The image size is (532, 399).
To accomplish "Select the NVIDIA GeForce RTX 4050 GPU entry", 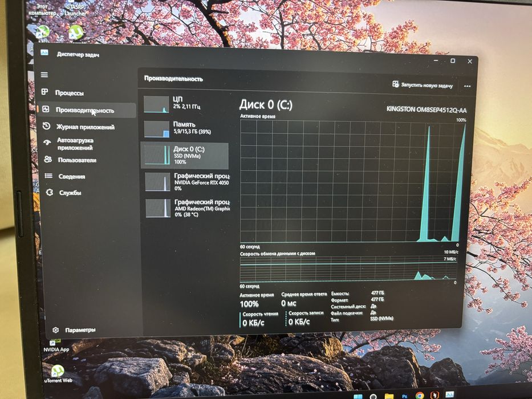I will point(186,181).
